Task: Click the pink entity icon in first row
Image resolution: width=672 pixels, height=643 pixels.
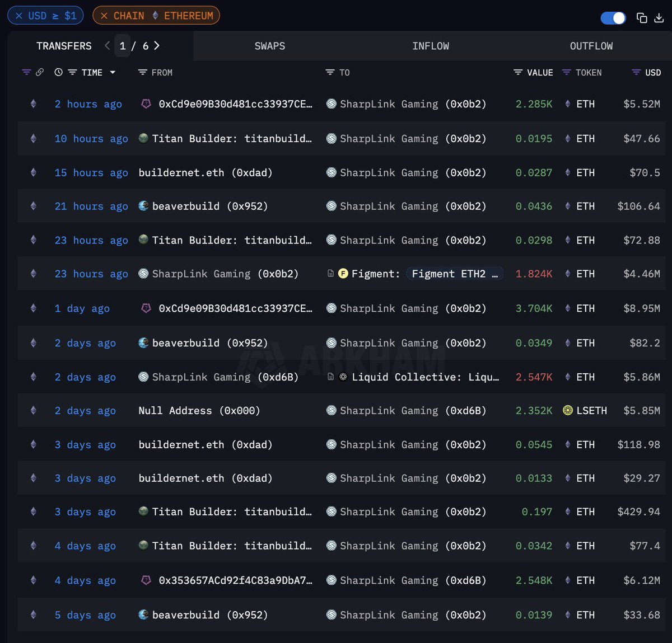Action: coord(146,104)
